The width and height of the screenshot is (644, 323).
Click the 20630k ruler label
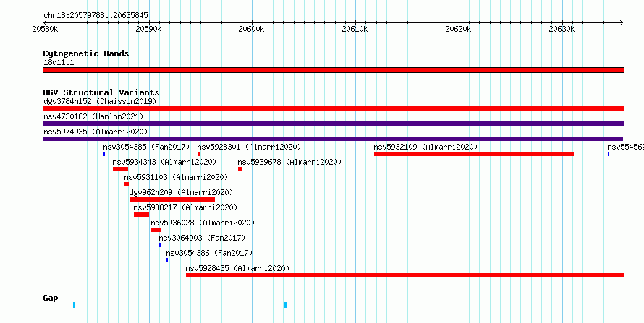(x=562, y=30)
